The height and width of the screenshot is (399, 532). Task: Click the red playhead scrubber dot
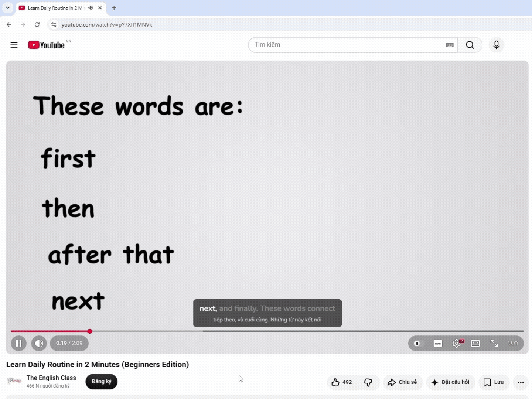point(90,331)
